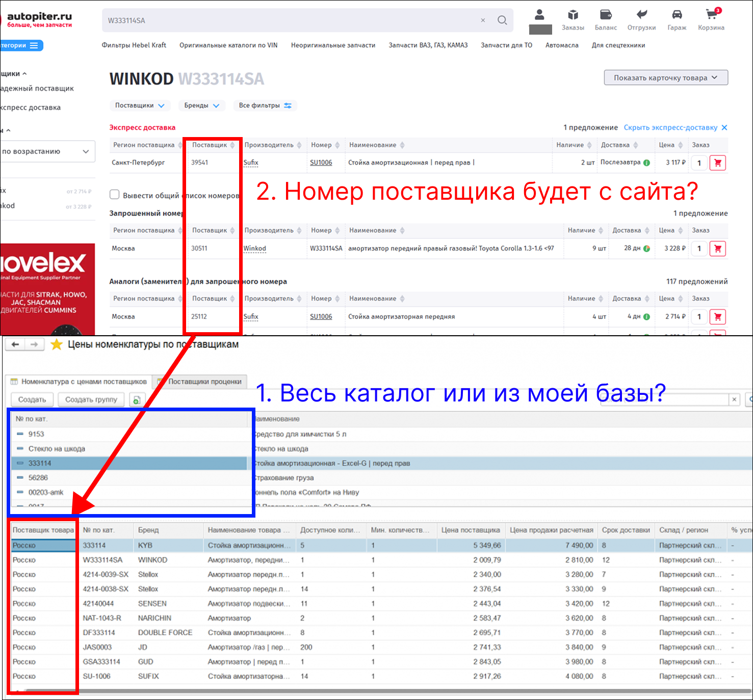Open Автомасла menu item
This screenshot has height=700, width=753.
click(x=562, y=45)
